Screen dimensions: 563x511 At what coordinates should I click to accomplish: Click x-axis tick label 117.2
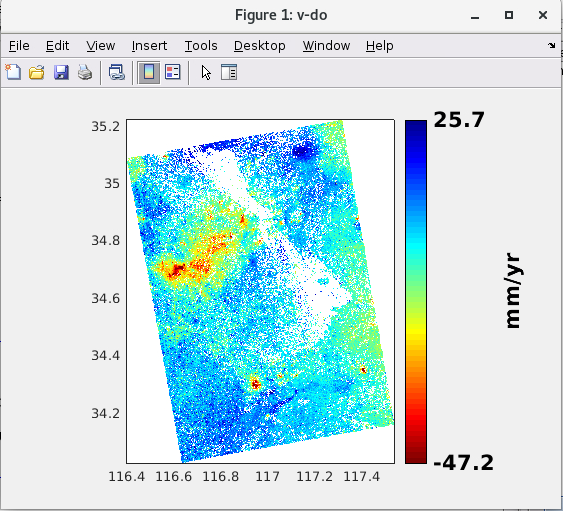[315, 477]
